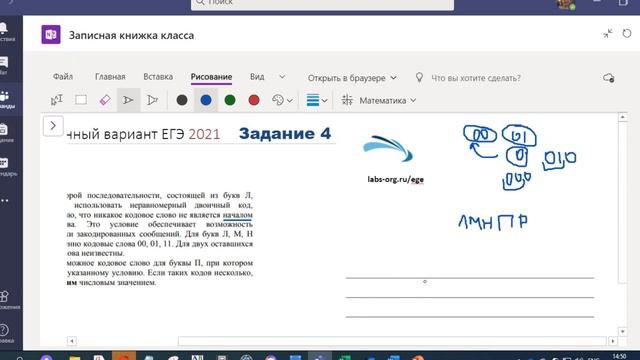Click the vertical scrollbar down arrow

622,331
